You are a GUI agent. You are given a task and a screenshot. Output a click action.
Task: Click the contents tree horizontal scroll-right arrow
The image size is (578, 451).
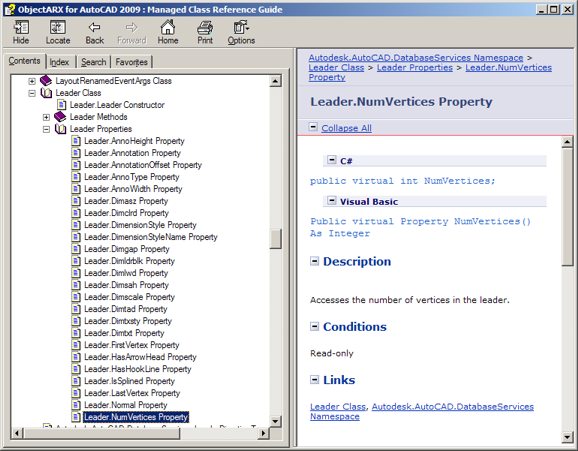(263, 433)
